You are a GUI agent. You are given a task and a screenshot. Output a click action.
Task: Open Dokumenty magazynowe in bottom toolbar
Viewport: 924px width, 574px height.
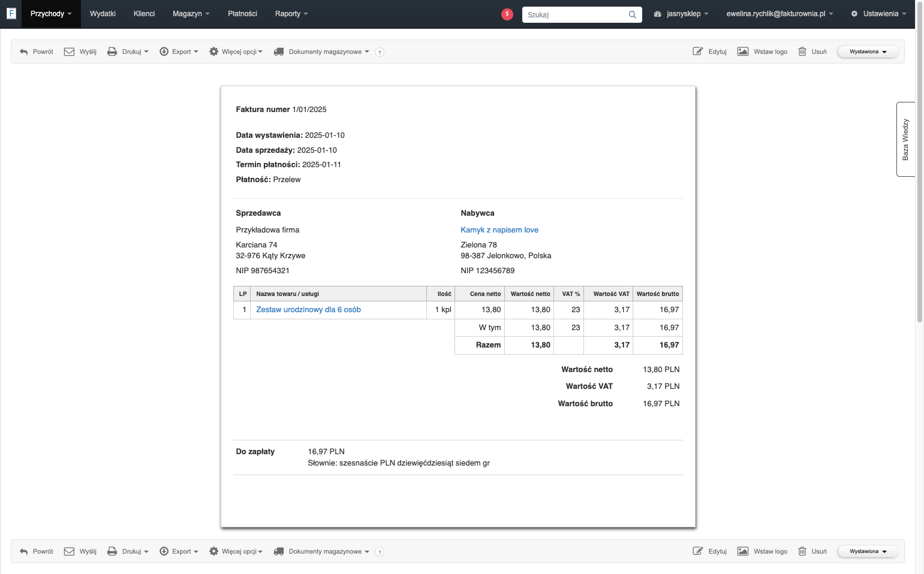point(321,551)
